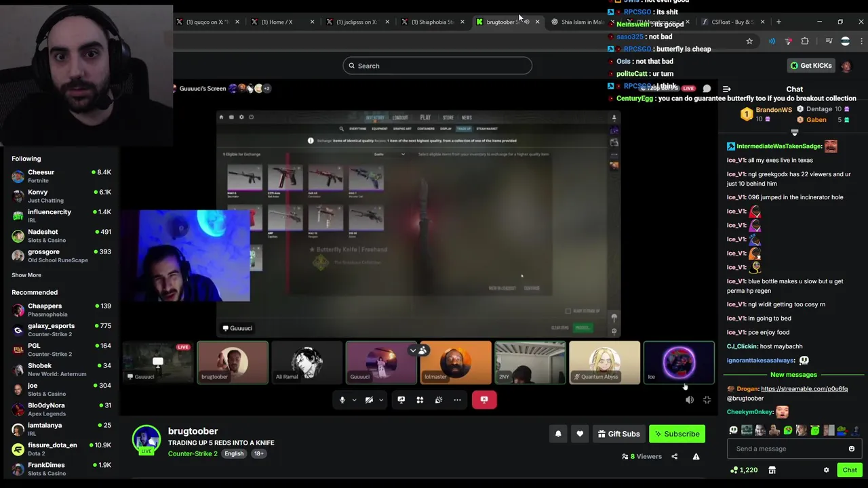Viewport: 868px width, 488px height.
Task: Open Chaappers channel in Recommended list
Action: tap(61, 310)
